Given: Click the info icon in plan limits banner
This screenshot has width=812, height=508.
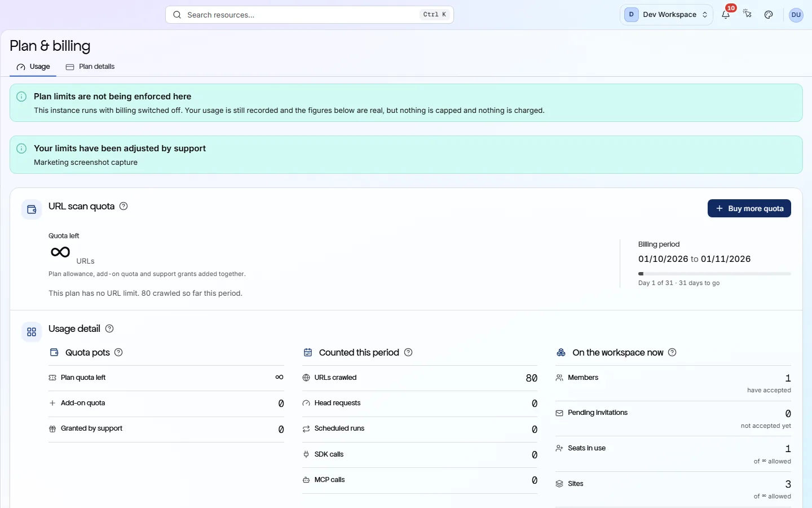Looking at the screenshot, I should click(x=21, y=97).
